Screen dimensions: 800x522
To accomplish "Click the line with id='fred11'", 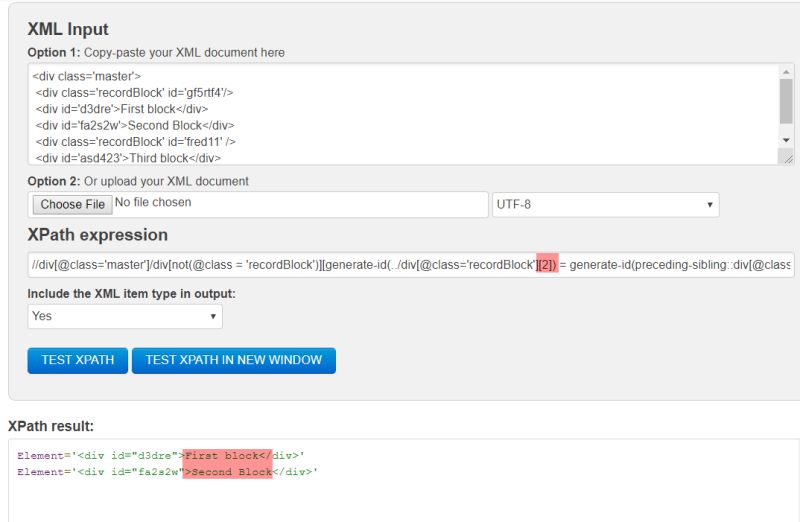I will coord(135,142).
